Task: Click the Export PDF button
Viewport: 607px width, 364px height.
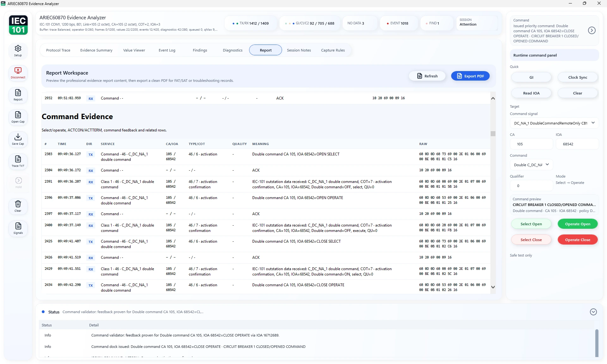Action: (x=470, y=76)
